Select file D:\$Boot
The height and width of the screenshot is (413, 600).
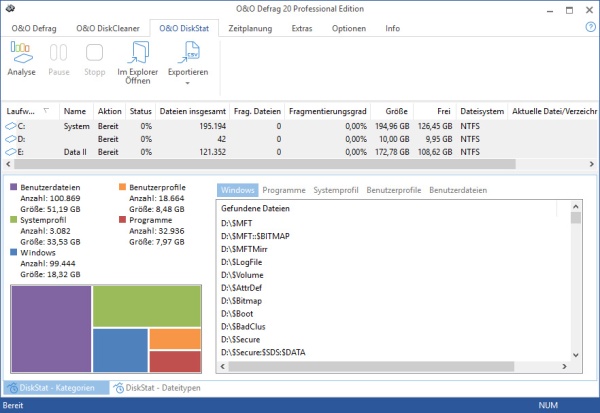tap(237, 314)
